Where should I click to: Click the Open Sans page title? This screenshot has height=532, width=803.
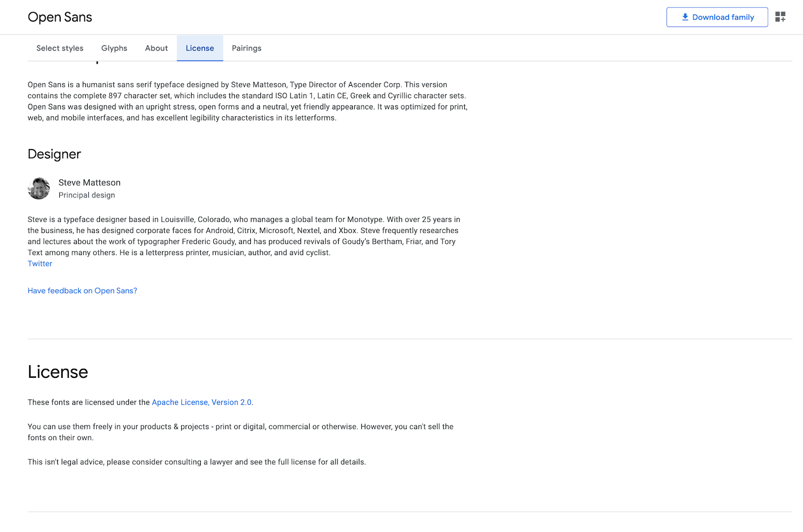click(60, 17)
